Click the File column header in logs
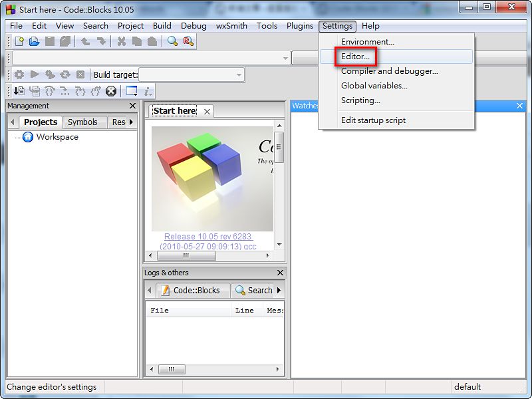 coord(189,310)
